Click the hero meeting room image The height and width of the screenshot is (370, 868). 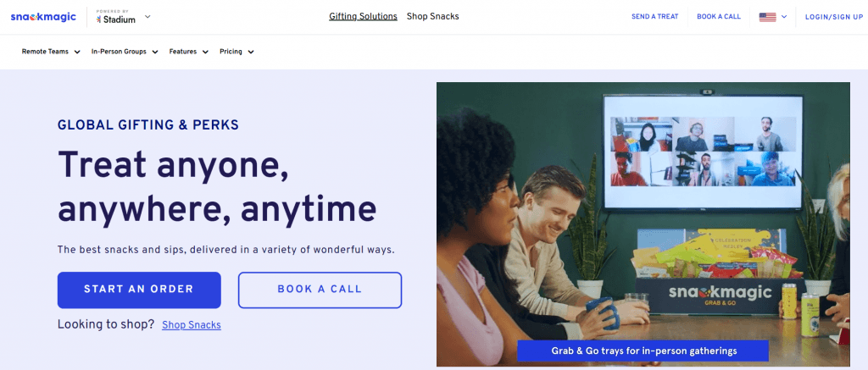tap(643, 224)
